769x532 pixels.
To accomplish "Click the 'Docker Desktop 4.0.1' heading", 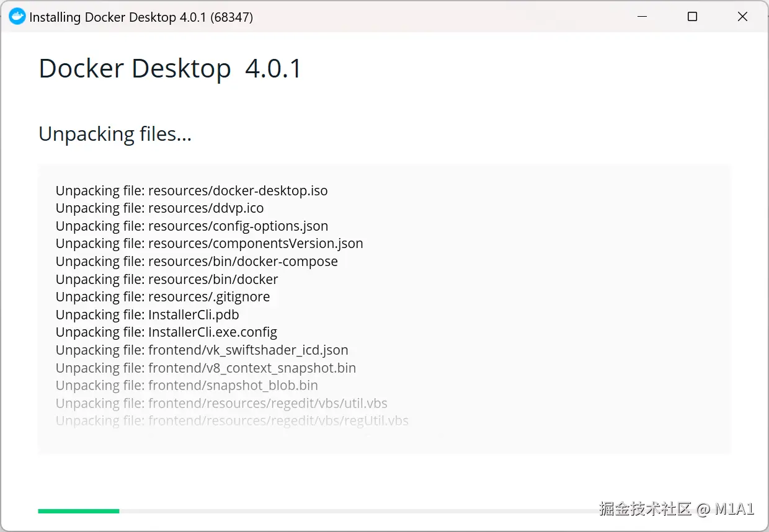I will [x=170, y=68].
